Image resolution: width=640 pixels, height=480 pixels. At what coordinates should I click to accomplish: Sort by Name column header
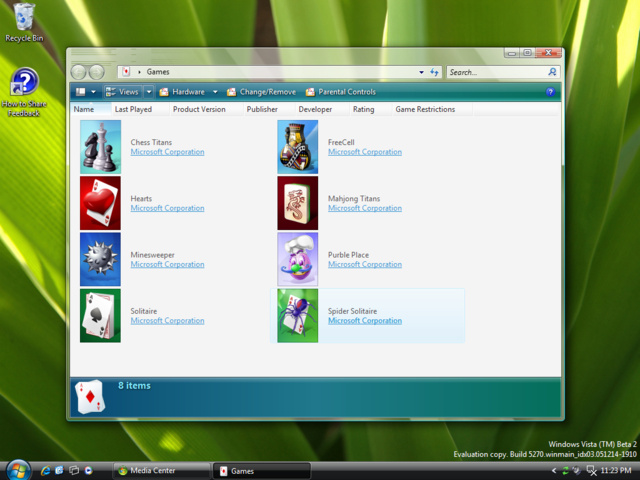[x=90, y=109]
